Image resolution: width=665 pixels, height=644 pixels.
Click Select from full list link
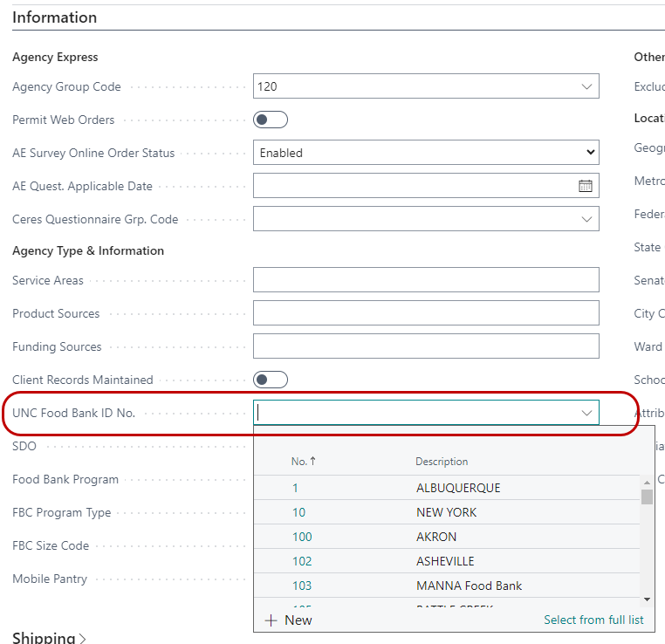(593, 620)
